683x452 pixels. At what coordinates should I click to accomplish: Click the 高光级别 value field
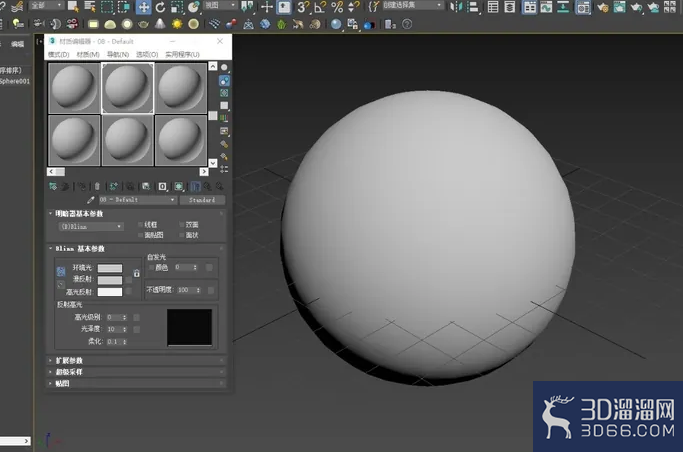tap(114, 317)
